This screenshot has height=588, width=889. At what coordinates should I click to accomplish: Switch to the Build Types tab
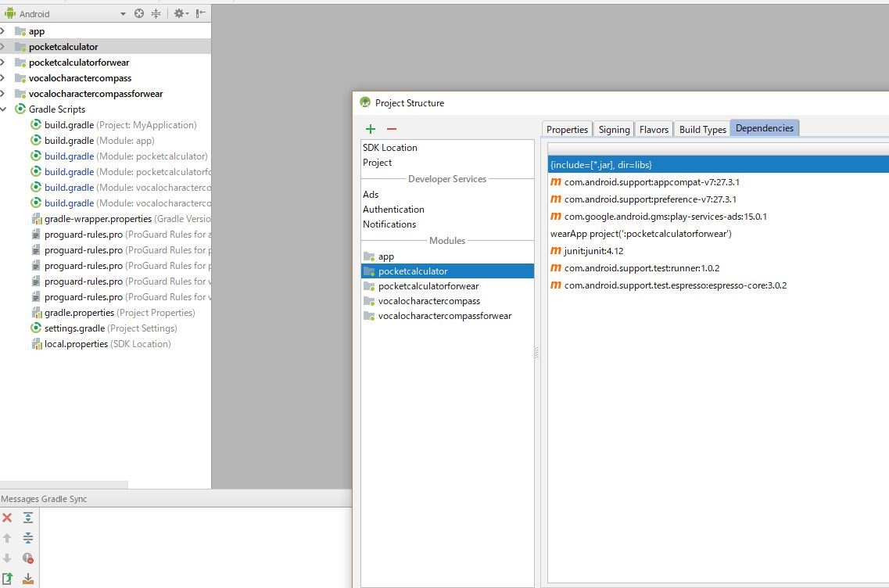[702, 129]
